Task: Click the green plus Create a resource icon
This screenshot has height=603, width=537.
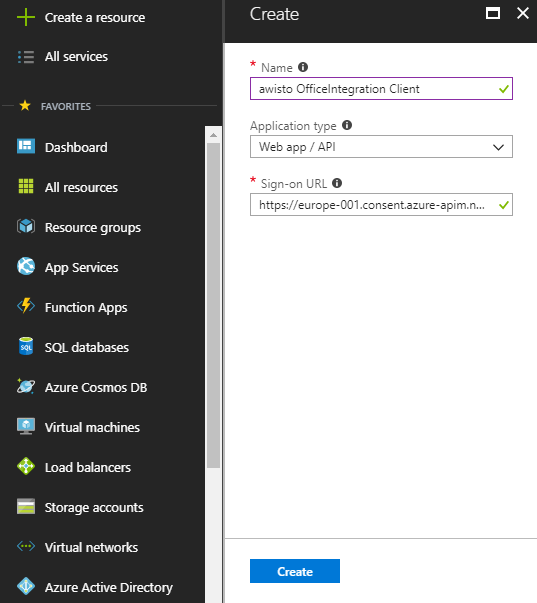Action: tap(26, 17)
